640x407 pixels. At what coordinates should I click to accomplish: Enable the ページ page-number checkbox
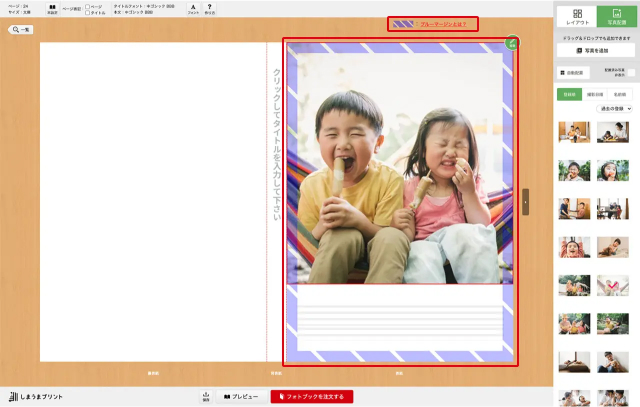click(87, 7)
